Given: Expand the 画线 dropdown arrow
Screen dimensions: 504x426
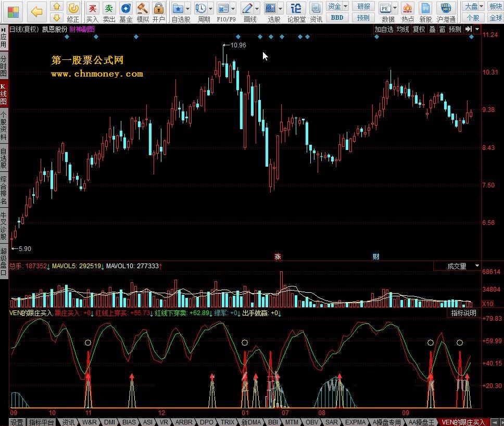Looking at the screenshot, I should [x=257, y=9].
